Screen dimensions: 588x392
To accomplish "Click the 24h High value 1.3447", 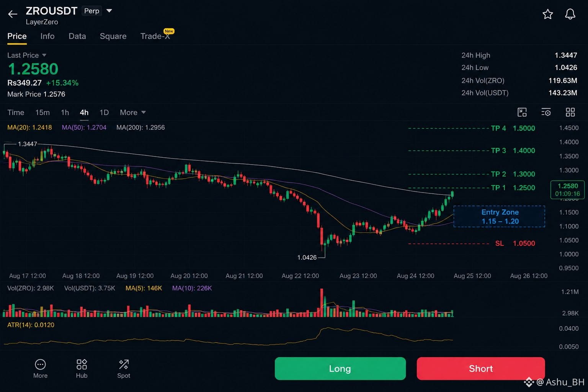I will pos(566,55).
